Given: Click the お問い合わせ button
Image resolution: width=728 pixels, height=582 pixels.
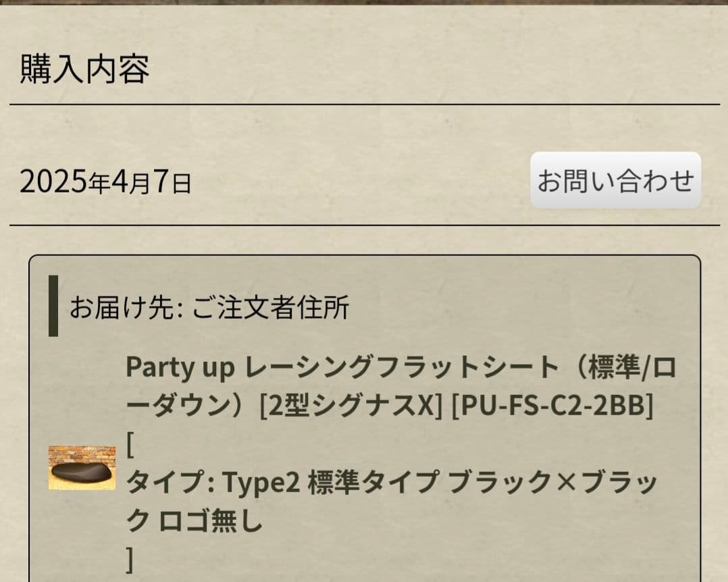Looking at the screenshot, I should (615, 180).
